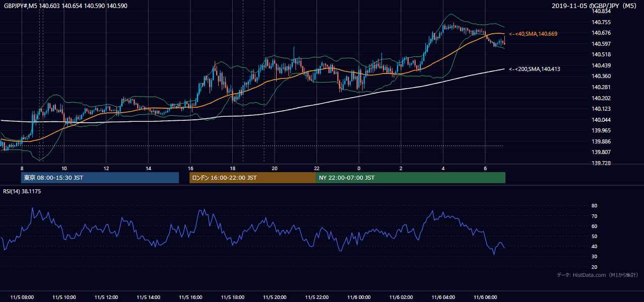
Task: Click the 2019-11-05 GBP/JPY (M5) chart title
Action: [595, 6]
